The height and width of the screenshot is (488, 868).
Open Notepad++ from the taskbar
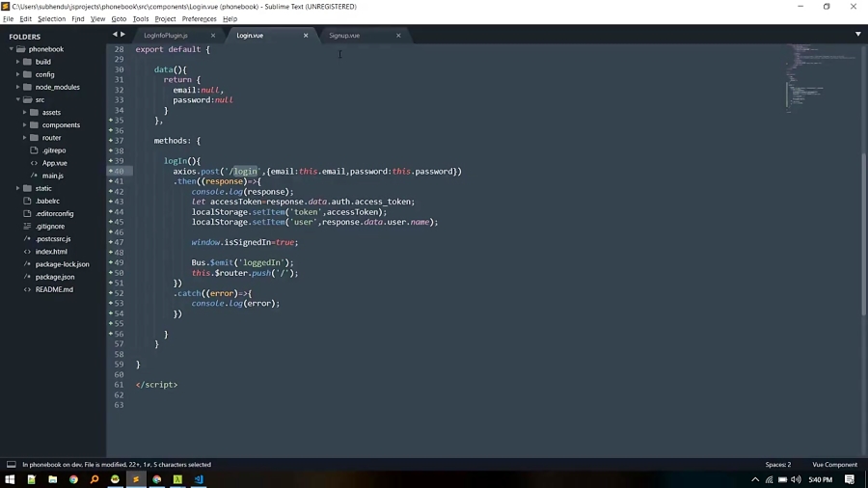click(x=32, y=479)
